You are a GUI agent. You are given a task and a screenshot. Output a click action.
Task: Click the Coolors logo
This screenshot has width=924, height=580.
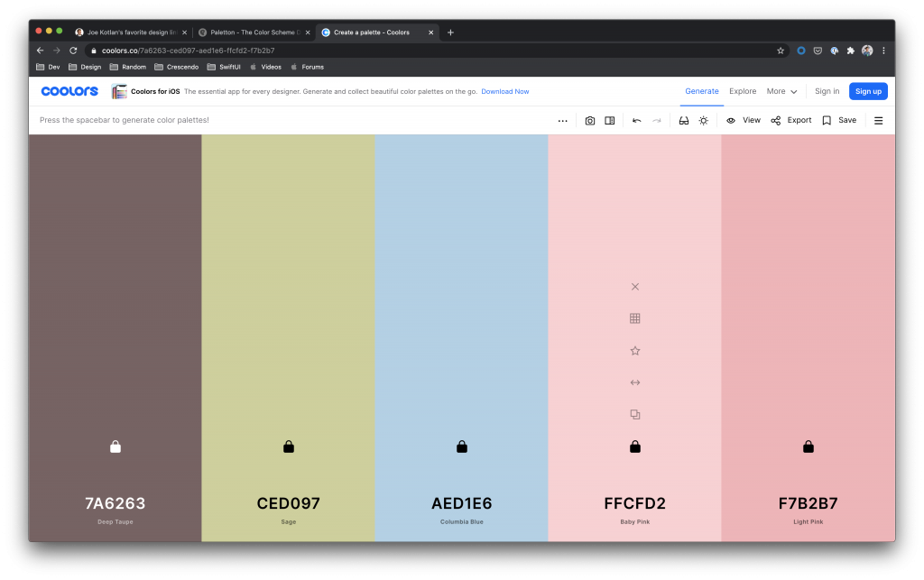pyautogui.click(x=69, y=91)
